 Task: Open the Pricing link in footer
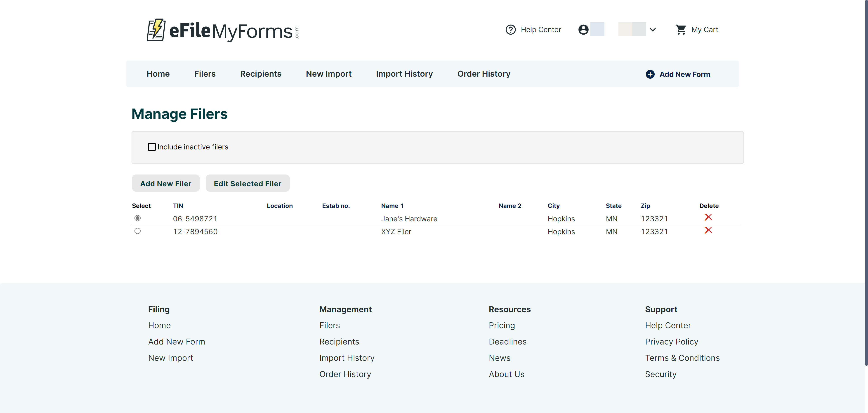click(501, 326)
